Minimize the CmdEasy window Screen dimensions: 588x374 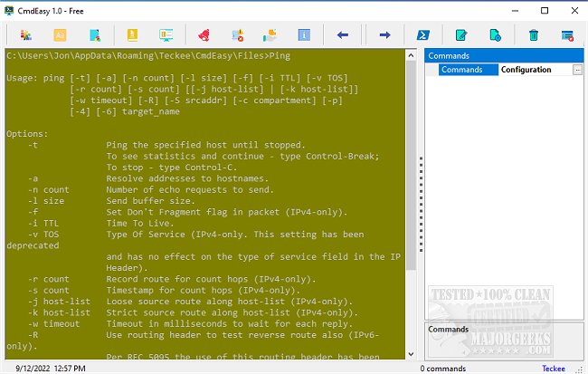516,11
